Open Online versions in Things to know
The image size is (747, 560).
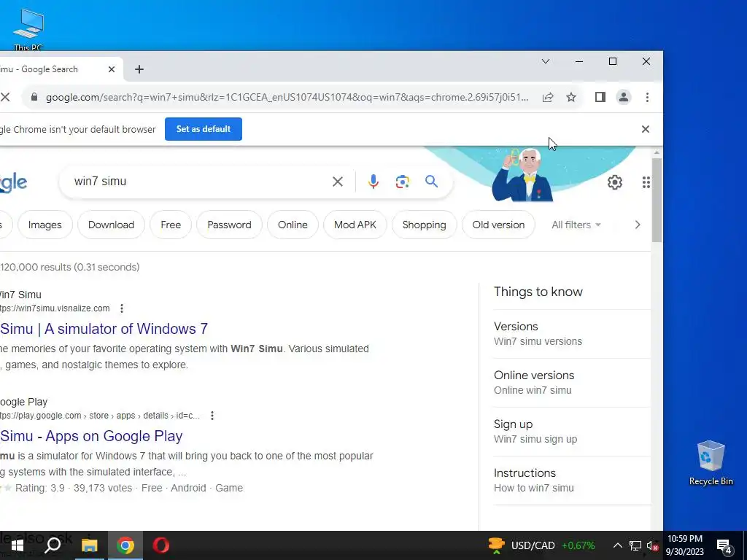pyautogui.click(x=572, y=382)
